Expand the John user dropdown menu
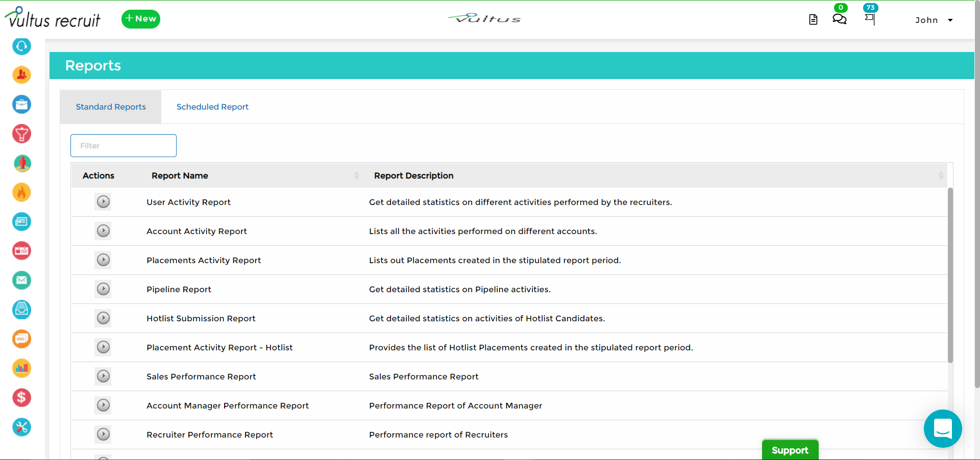 click(x=934, y=20)
